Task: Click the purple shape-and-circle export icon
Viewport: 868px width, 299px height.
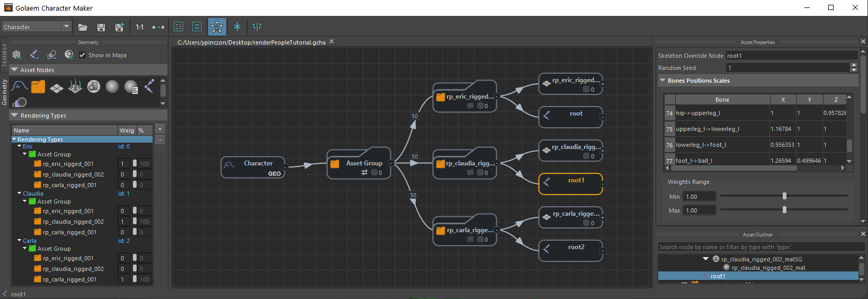Action: pos(52,55)
